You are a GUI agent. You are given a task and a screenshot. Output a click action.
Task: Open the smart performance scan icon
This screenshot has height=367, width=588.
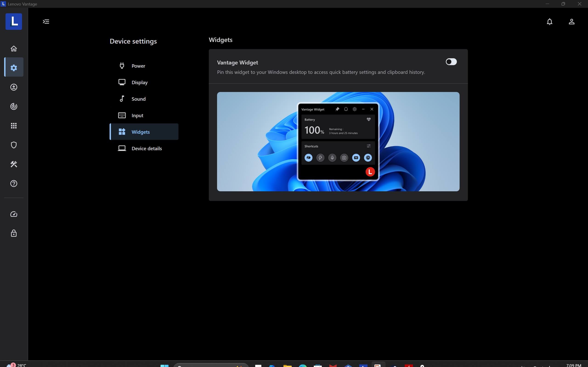pos(14,106)
